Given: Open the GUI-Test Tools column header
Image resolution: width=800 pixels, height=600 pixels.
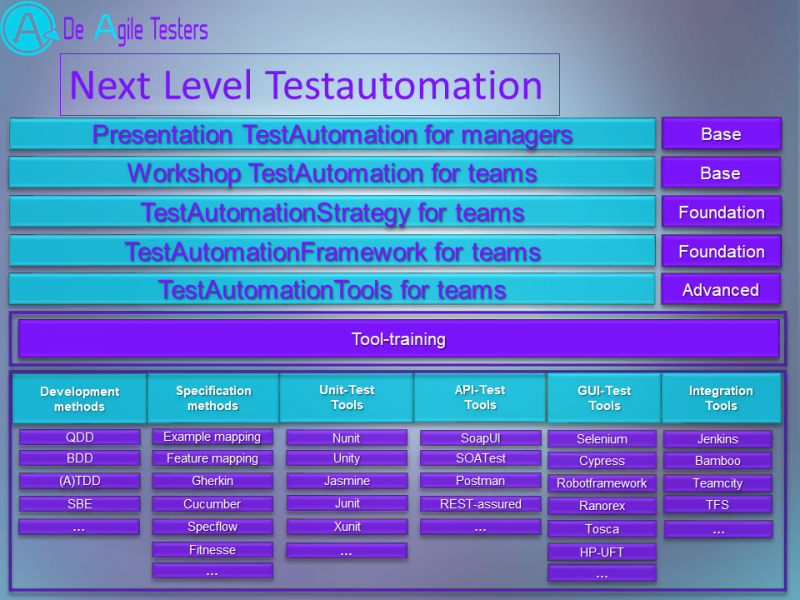Looking at the screenshot, I should tap(604, 398).
